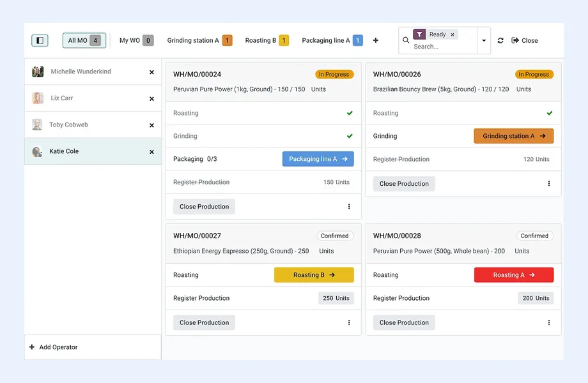Switch to Packaging line A tab
This screenshot has height=383, width=588.
pos(332,40)
